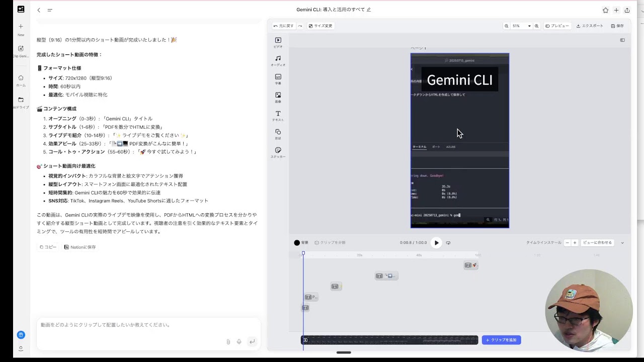Toggle the chat list menu icon
The width and height of the screenshot is (644, 362).
50,10
